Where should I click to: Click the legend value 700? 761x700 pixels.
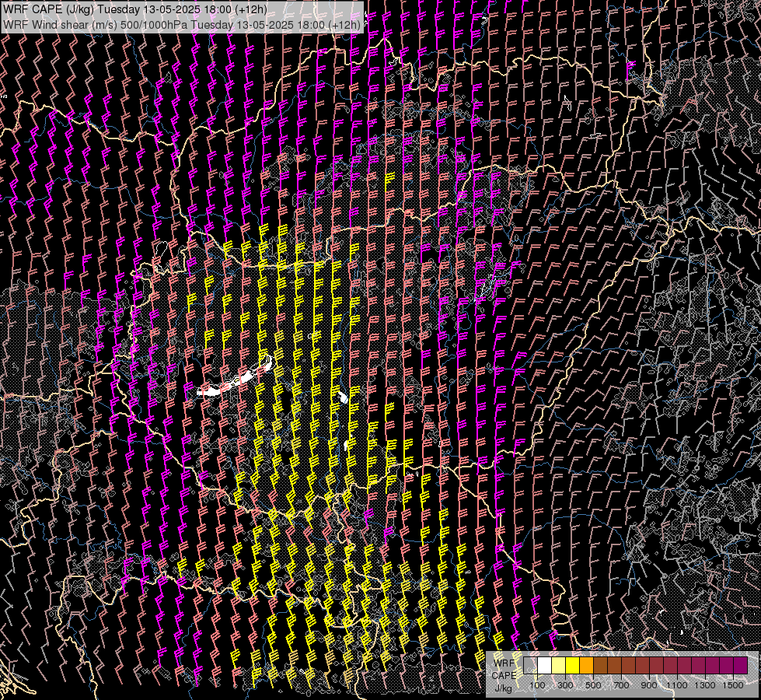(x=621, y=685)
